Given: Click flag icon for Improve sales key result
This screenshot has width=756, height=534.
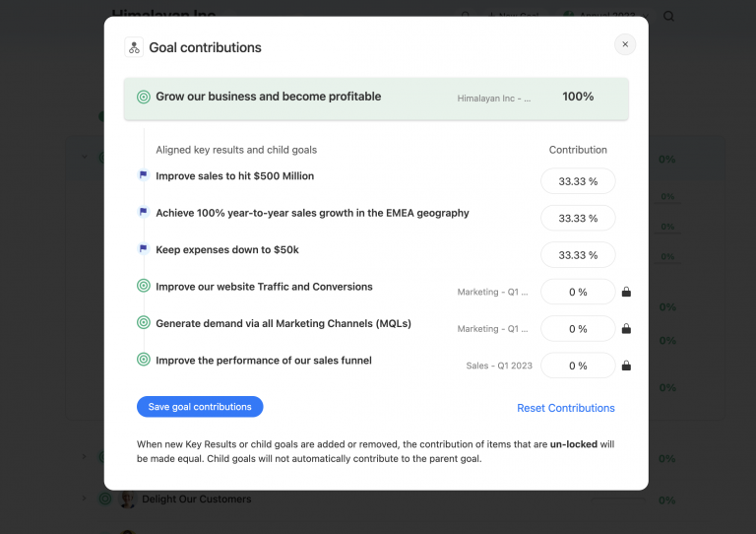Looking at the screenshot, I should (143, 176).
